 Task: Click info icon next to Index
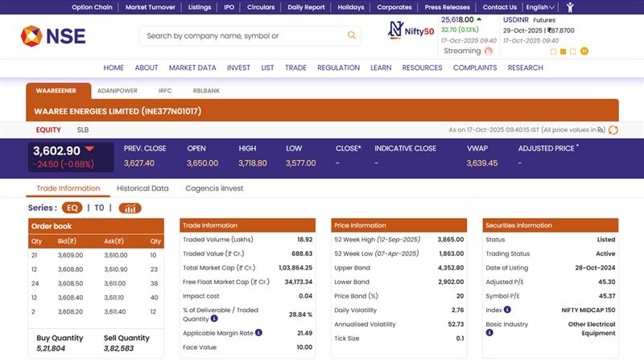click(507, 310)
